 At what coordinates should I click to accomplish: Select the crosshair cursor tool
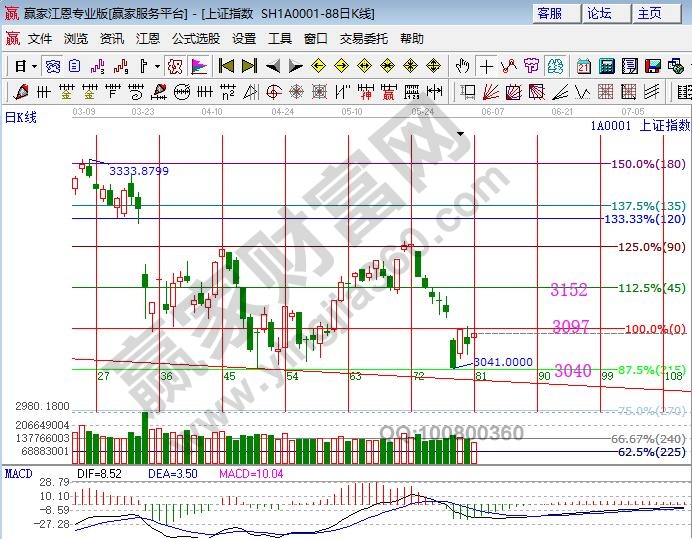(486, 66)
